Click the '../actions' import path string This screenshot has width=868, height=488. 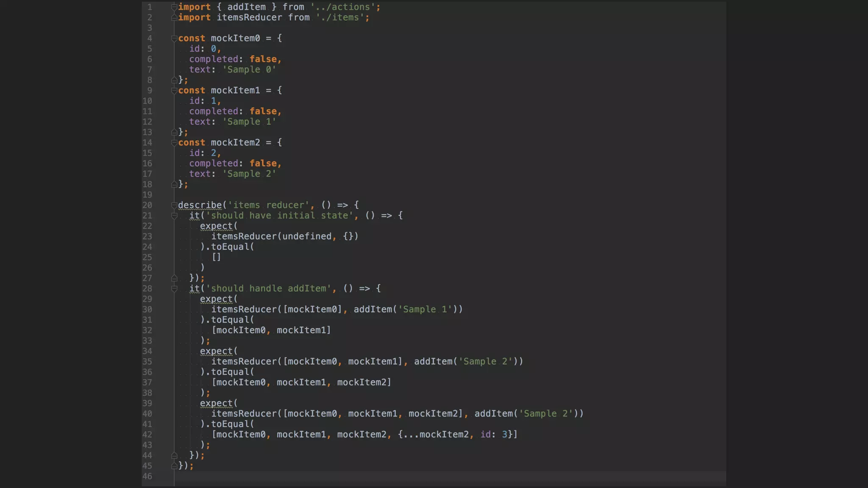pos(342,7)
